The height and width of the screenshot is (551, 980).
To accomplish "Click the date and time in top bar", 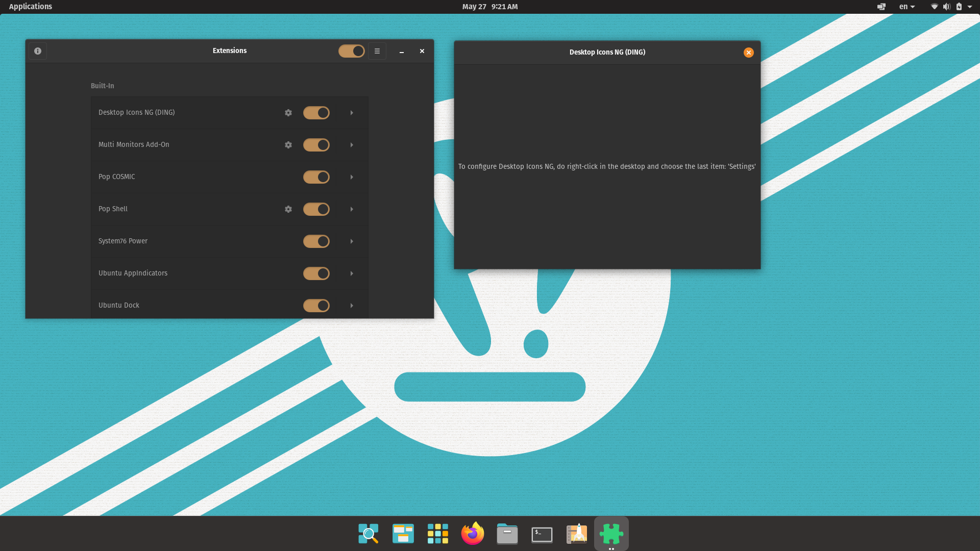I will tap(489, 7).
